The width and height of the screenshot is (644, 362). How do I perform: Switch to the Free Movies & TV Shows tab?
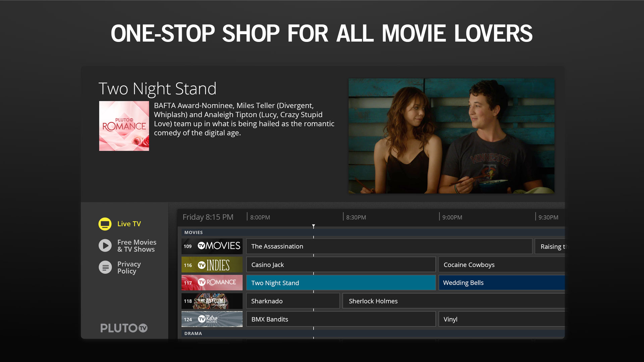pos(137,246)
